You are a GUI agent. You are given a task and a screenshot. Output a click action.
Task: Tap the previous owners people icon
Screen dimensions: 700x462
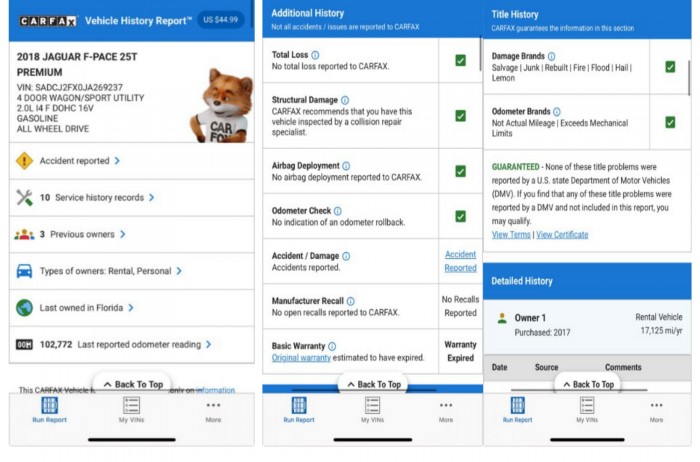tap(24, 234)
